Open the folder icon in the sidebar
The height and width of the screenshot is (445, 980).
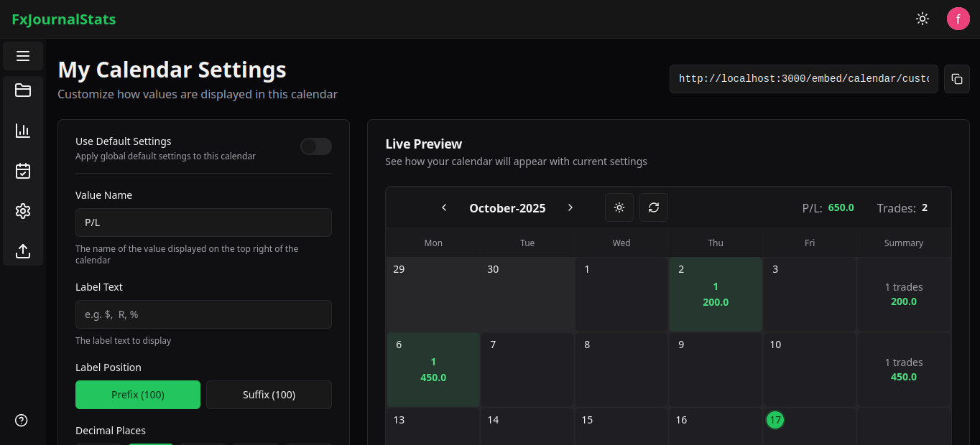pyautogui.click(x=22, y=90)
